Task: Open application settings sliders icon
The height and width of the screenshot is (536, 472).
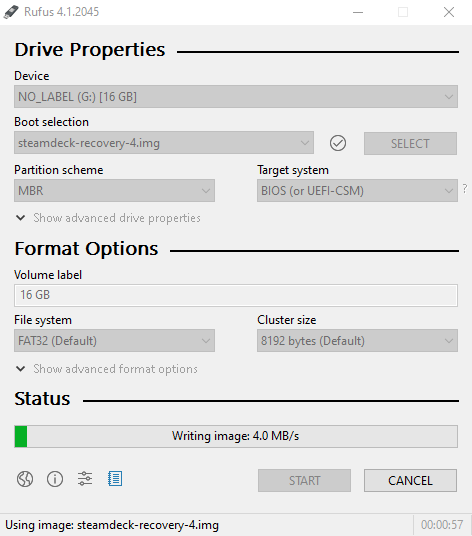Action: [85, 479]
